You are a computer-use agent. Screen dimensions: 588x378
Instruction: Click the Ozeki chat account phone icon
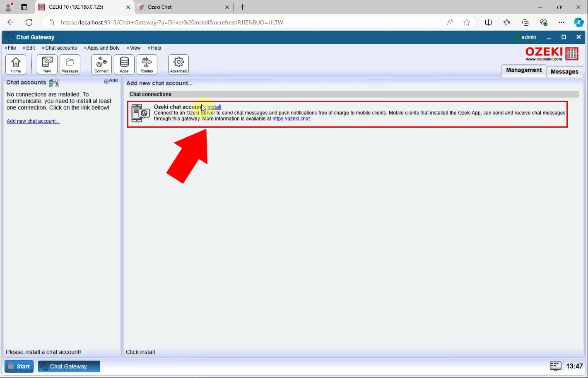point(140,113)
